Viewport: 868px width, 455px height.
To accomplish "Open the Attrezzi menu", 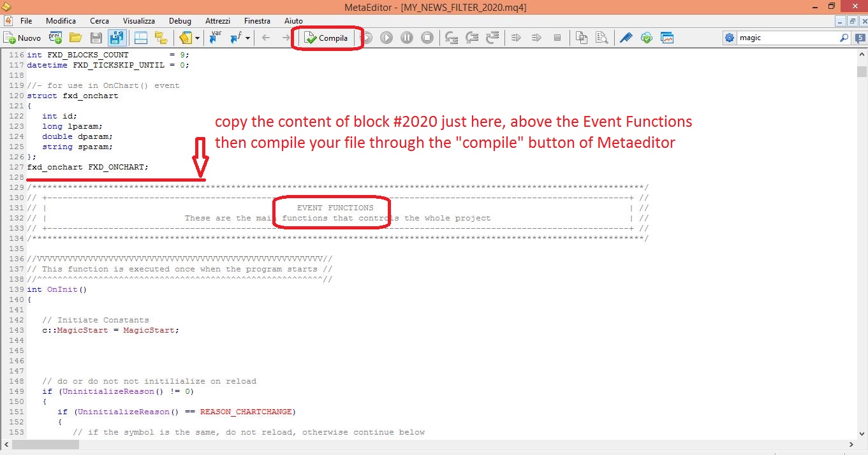I will pyautogui.click(x=218, y=21).
